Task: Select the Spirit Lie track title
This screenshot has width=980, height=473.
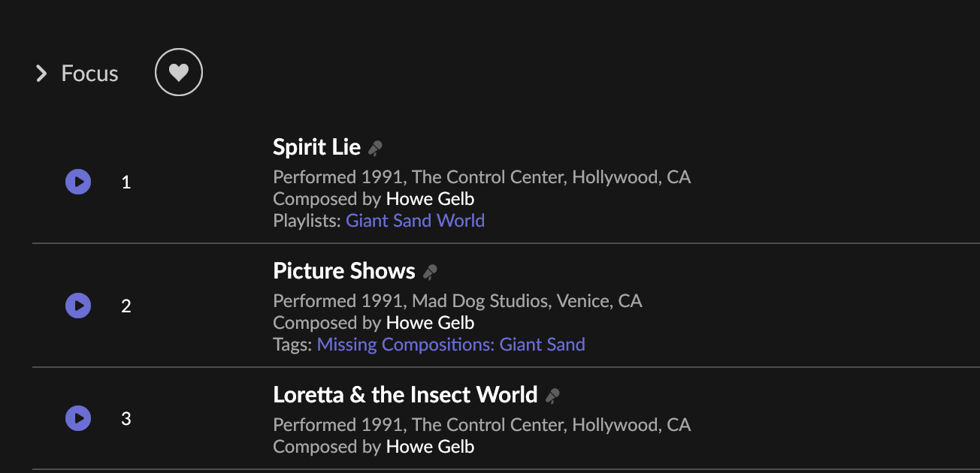Action: (317, 147)
